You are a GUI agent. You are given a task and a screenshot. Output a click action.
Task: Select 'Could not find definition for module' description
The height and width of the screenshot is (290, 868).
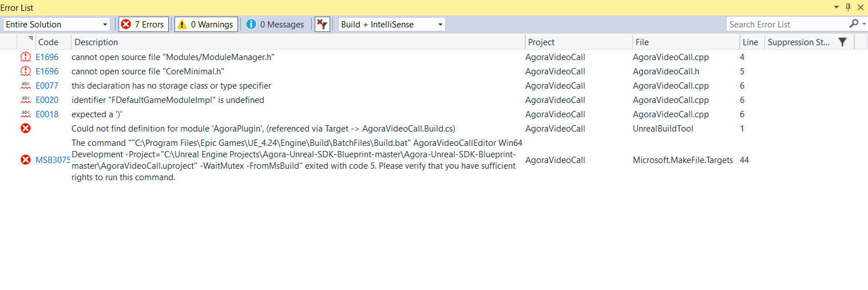pos(263,129)
